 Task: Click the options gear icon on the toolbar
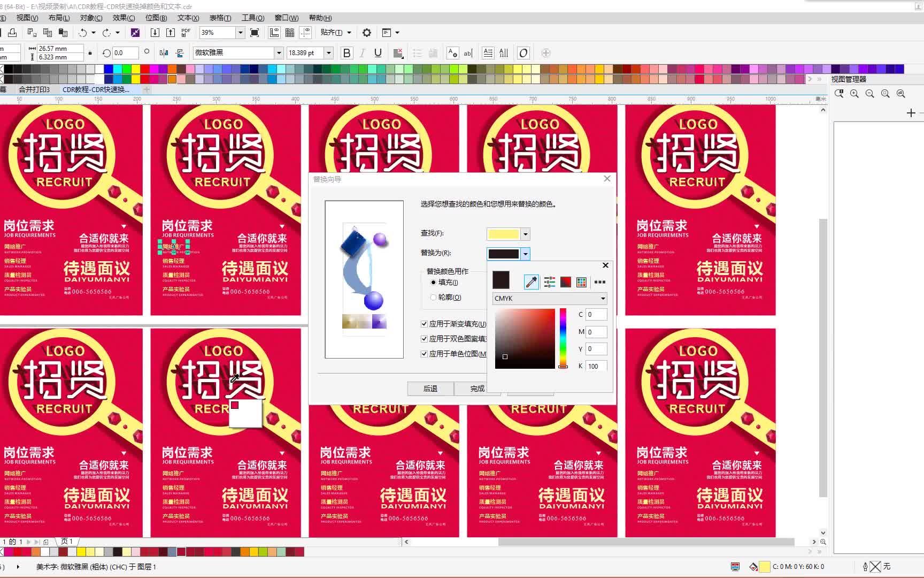pos(367,33)
